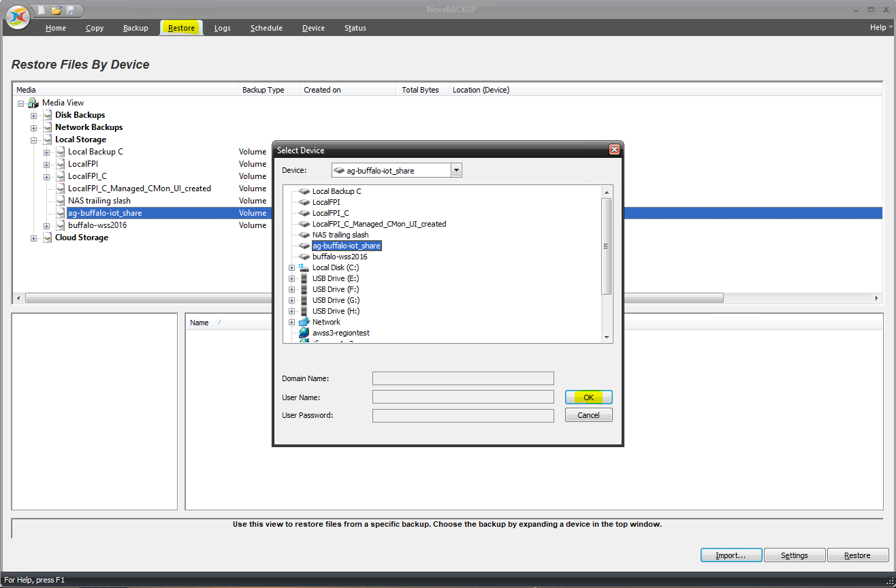Image resolution: width=896 pixels, height=588 pixels.
Task: Click buffalo-wss2016 drive icon in Select Device
Action: (x=304, y=257)
